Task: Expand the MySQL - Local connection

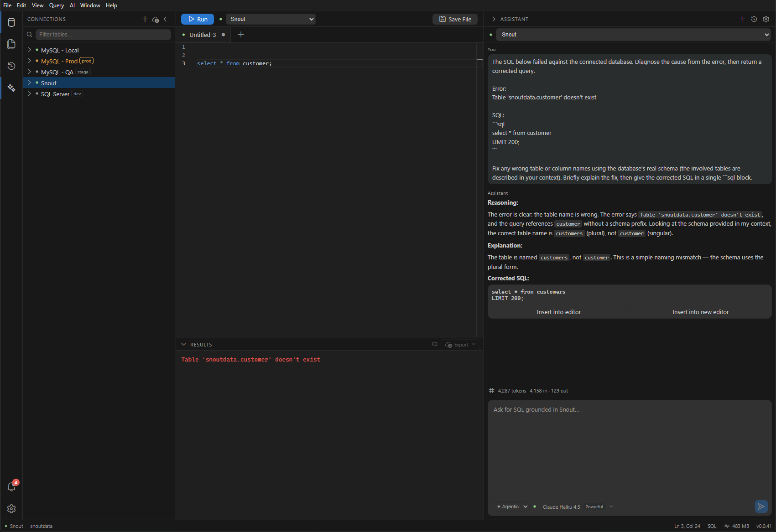Action: click(x=30, y=50)
